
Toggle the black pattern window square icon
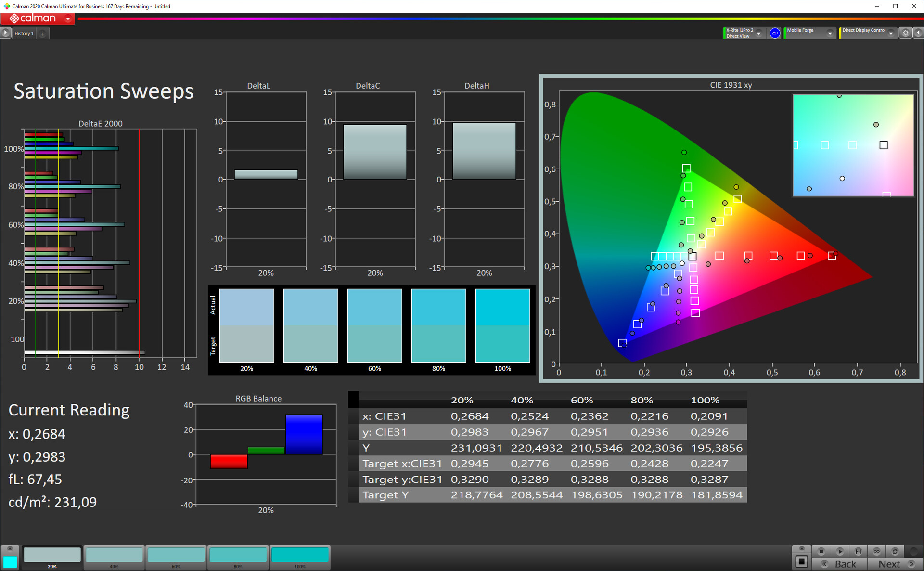point(801,561)
